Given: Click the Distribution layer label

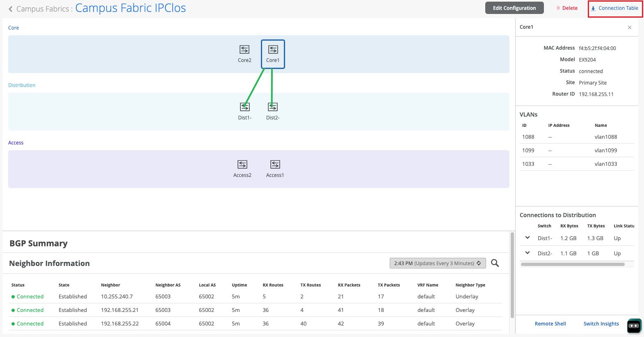Looking at the screenshot, I should point(22,85).
